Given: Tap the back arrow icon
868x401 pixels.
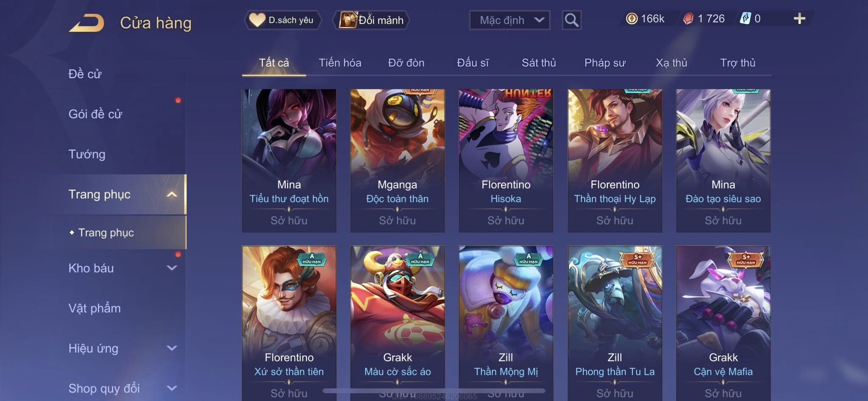Looking at the screenshot, I should [87, 23].
